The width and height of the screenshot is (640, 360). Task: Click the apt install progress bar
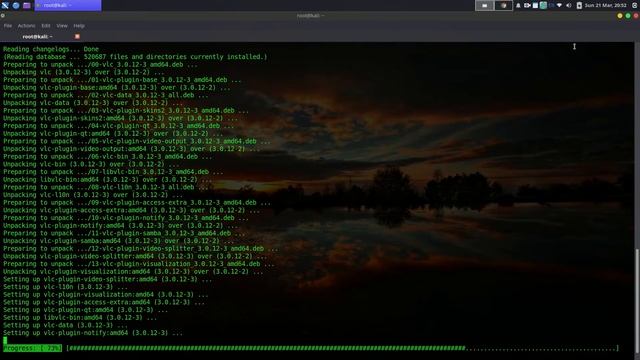point(343,348)
